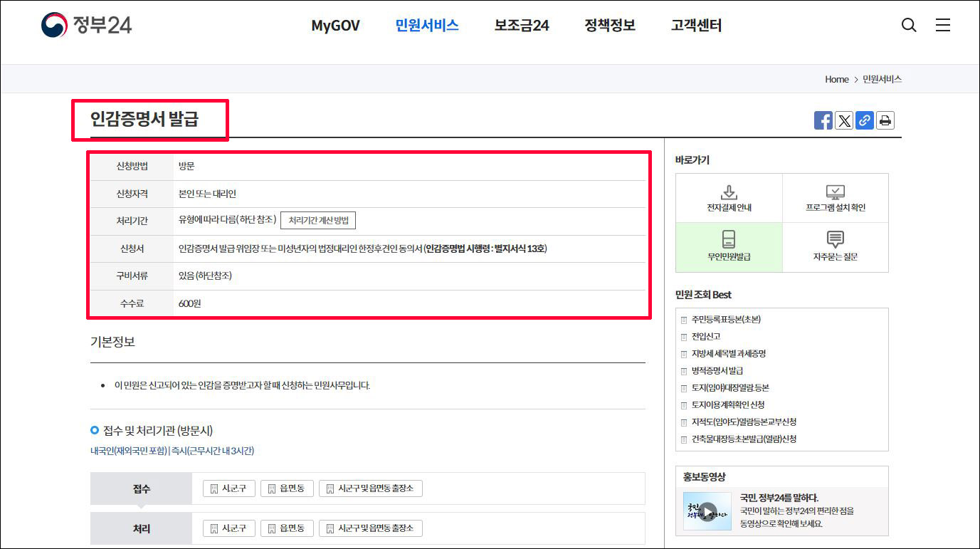Open 지방세 세목별 과세증명 link
The height and width of the screenshot is (549, 980).
pos(728,353)
